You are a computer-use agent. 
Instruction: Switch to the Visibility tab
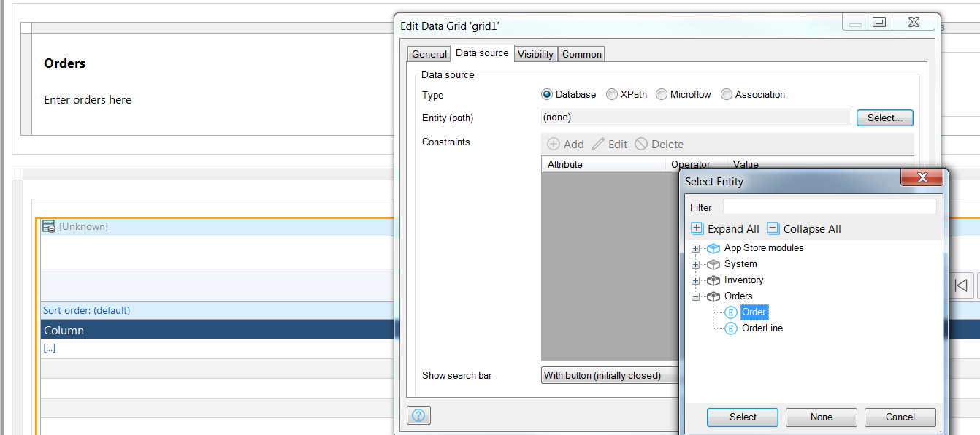pyautogui.click(x=535, y=53)
